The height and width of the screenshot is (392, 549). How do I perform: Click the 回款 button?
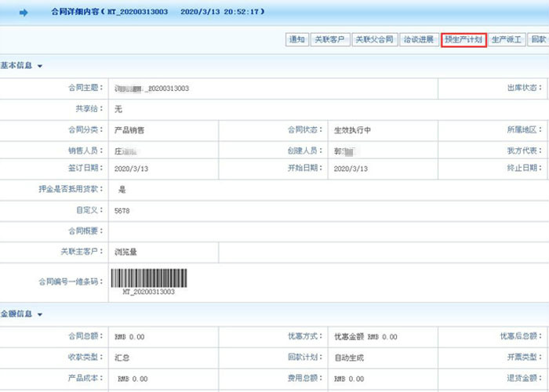pos(538,40)
